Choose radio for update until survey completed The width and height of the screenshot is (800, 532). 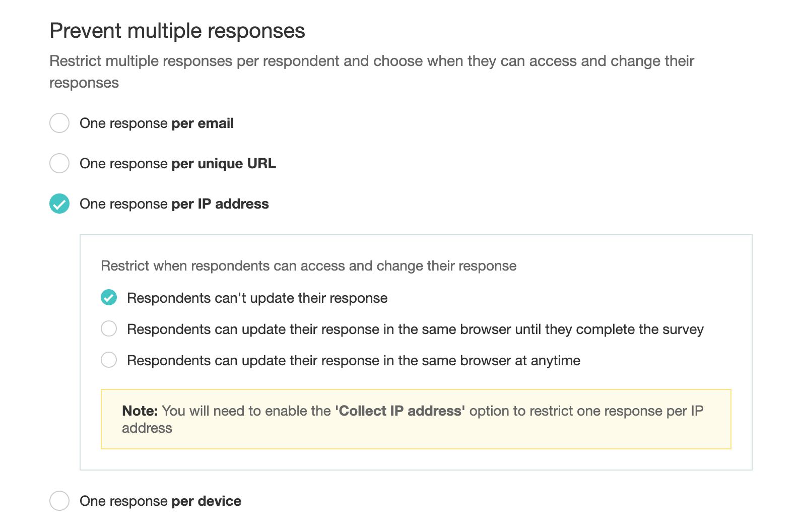pos(109,329)
